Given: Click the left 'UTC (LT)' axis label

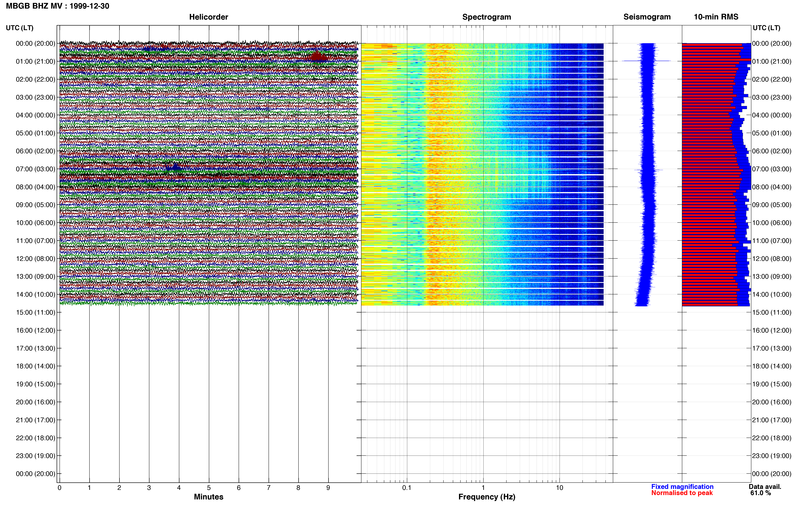Looking at the screenshot, I should coord(20,28).
